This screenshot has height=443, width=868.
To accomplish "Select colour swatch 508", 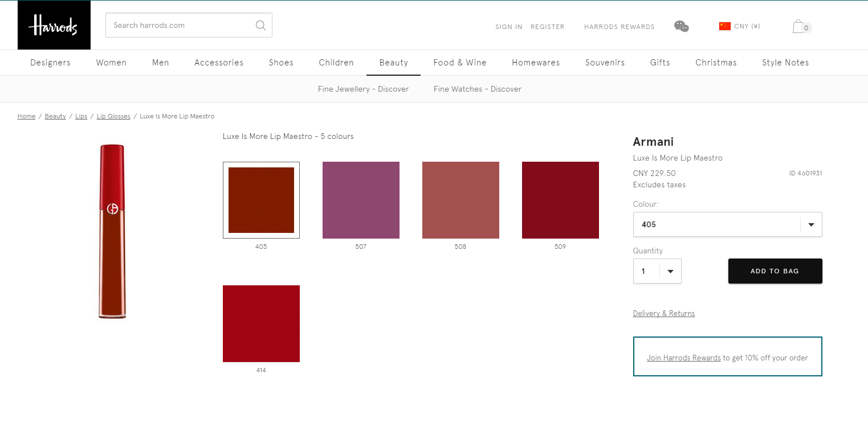I will click(x=461, y=200).
